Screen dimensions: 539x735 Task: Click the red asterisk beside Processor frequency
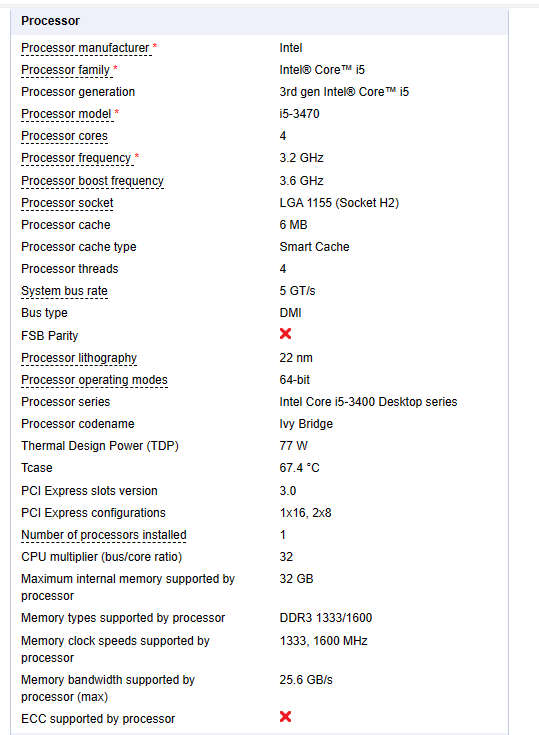pyautogui.click(x=136, y=157)
